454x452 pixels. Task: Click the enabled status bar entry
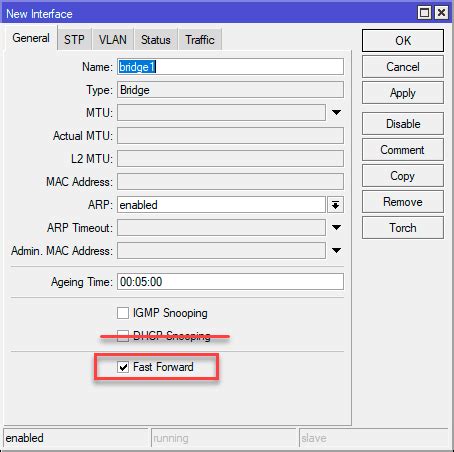tap(76, 438)
